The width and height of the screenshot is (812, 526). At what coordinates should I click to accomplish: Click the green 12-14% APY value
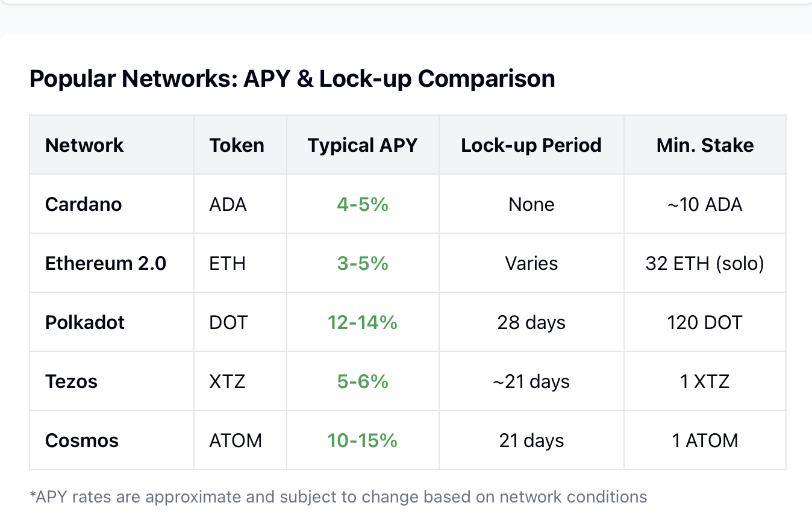point(363,322)
